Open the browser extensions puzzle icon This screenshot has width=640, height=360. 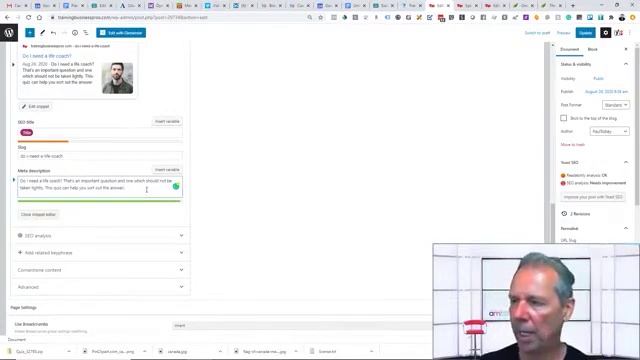(611, 18)
